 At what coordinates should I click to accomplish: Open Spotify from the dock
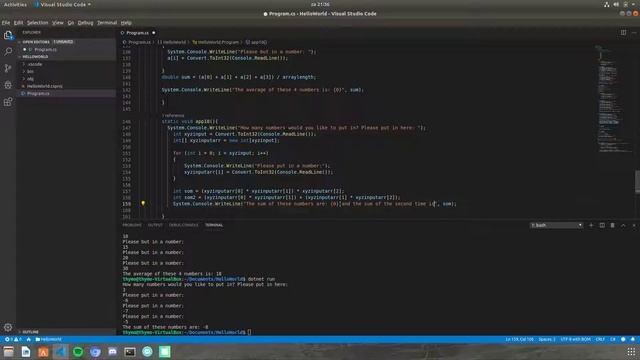point(78,352)
